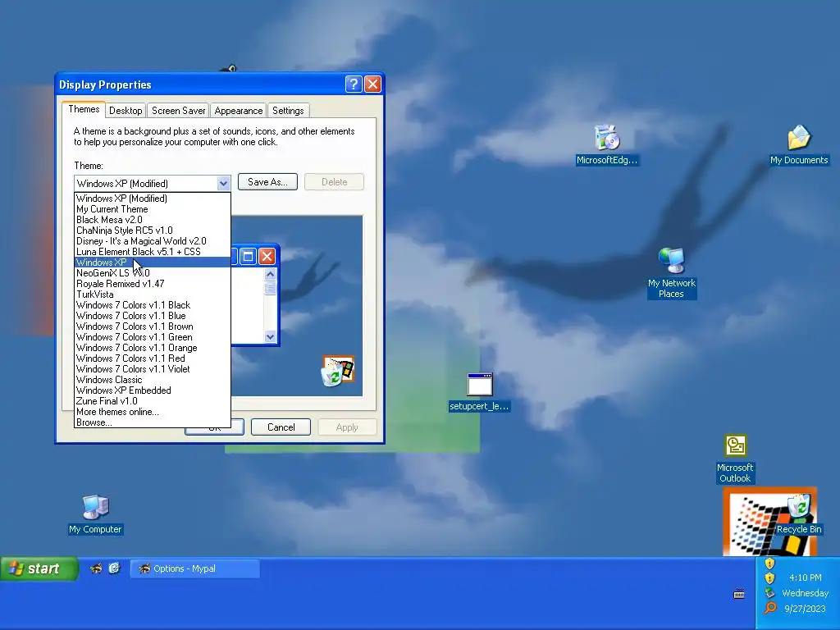Select Royale Remixed v1.47 theme
Image resolution: width=840 pixels, height=630 pixels.
click(x=152, y=284)
